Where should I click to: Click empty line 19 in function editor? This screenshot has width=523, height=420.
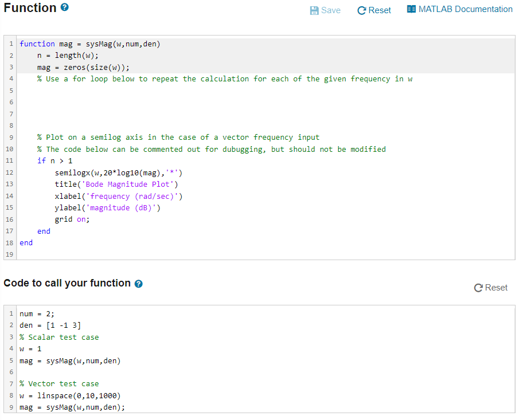[266, 254]
